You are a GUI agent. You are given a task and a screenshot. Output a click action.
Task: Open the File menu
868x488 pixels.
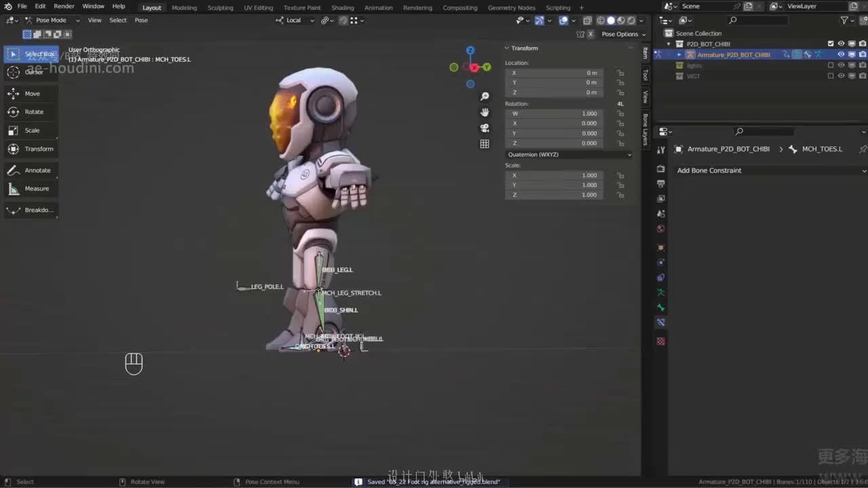point(22,6)
